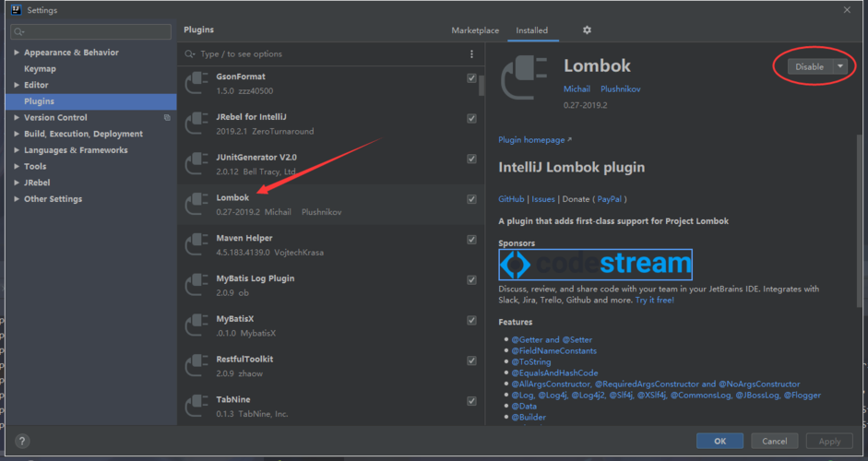Select Plugins in settings tree
The height and width of the screenshot is (461, 868).
tap(90, 101)
